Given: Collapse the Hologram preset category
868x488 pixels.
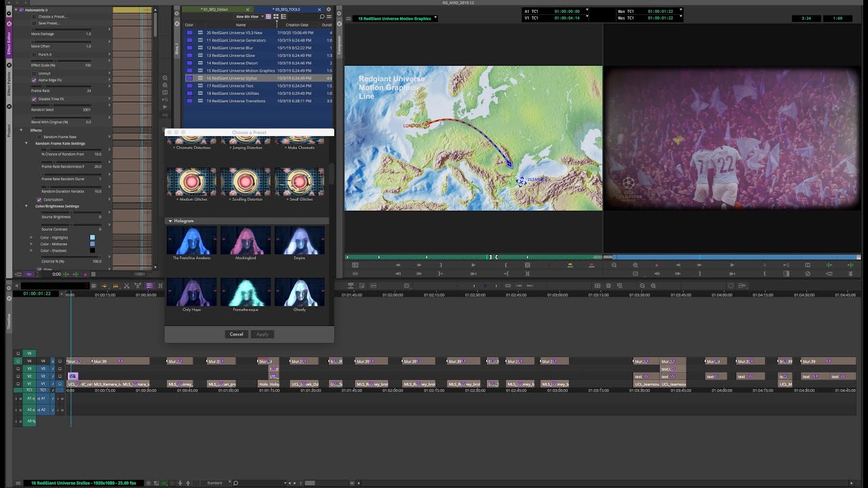Looking at the screenshot, I should coord(170,221).
